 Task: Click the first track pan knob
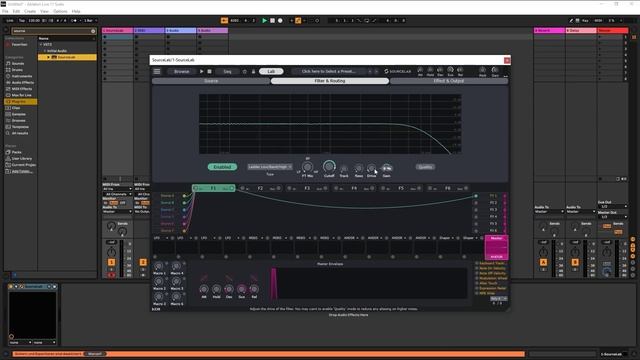pyautogui.click(x=111, y=252)
